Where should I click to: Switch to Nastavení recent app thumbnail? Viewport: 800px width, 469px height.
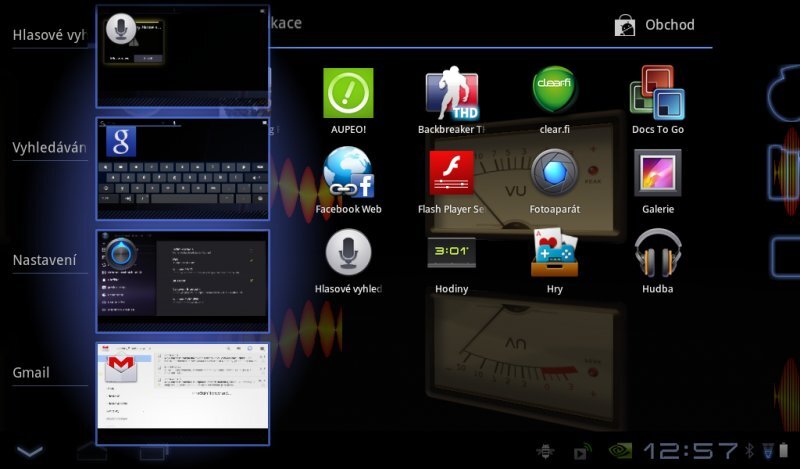point(183,281)
